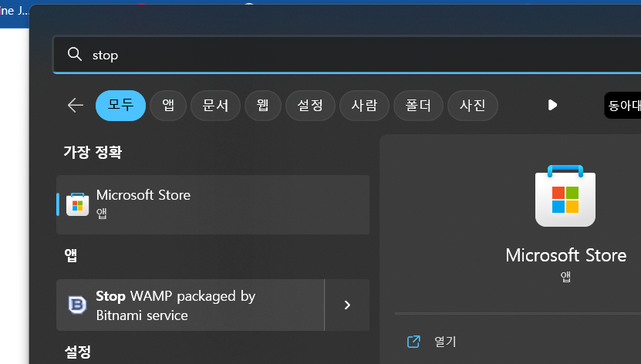
Task: Click the 가장 정확 section heading
Action: [x=93, y=152]
